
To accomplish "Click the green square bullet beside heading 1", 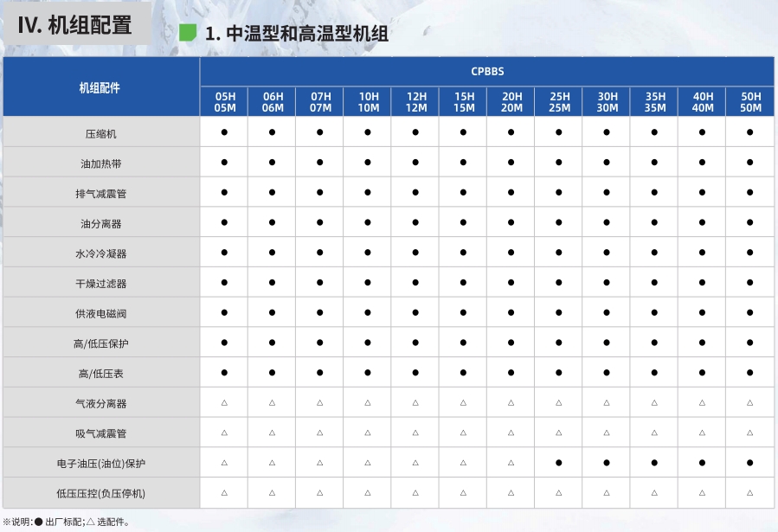I will [188, 33].
